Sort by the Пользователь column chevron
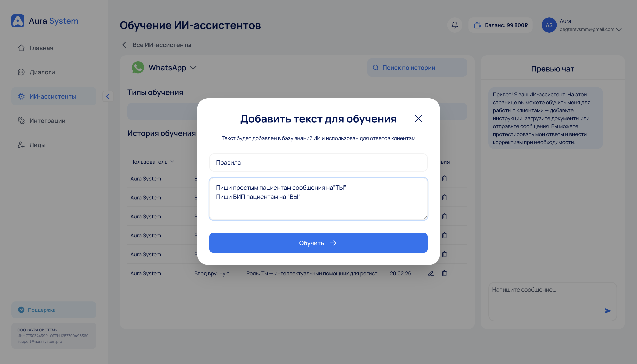 point(172,162)
